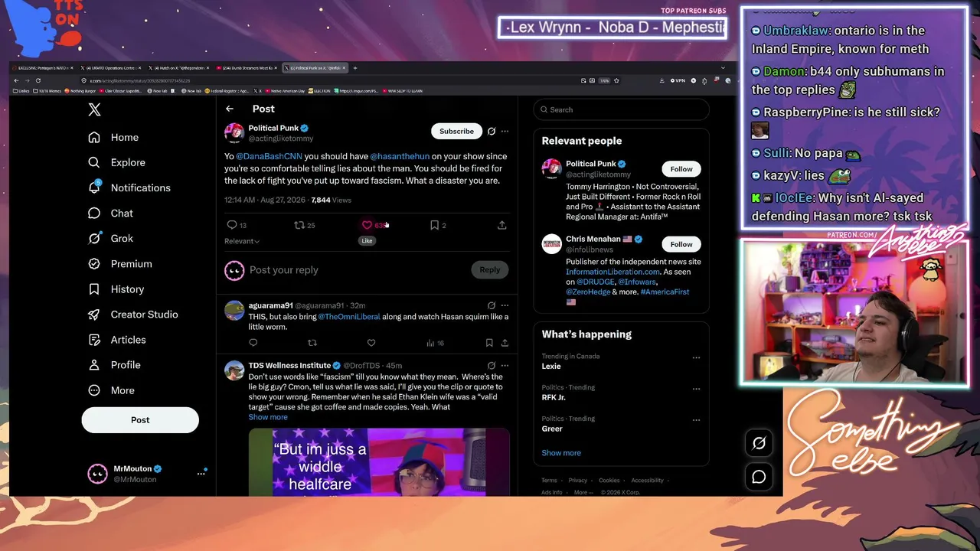
Task: Open the floating messages button
Action: click(759, 477)
